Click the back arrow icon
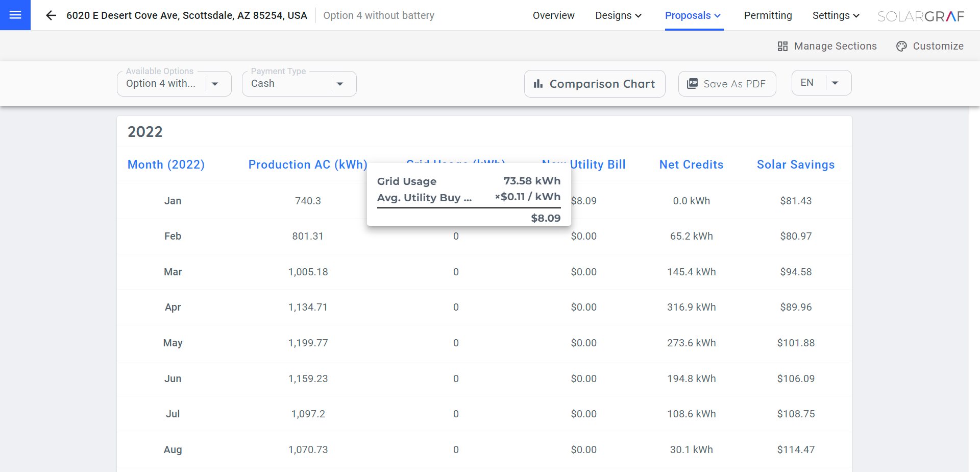This screenshot has height=472, width=980. click(x=51, y=15)
